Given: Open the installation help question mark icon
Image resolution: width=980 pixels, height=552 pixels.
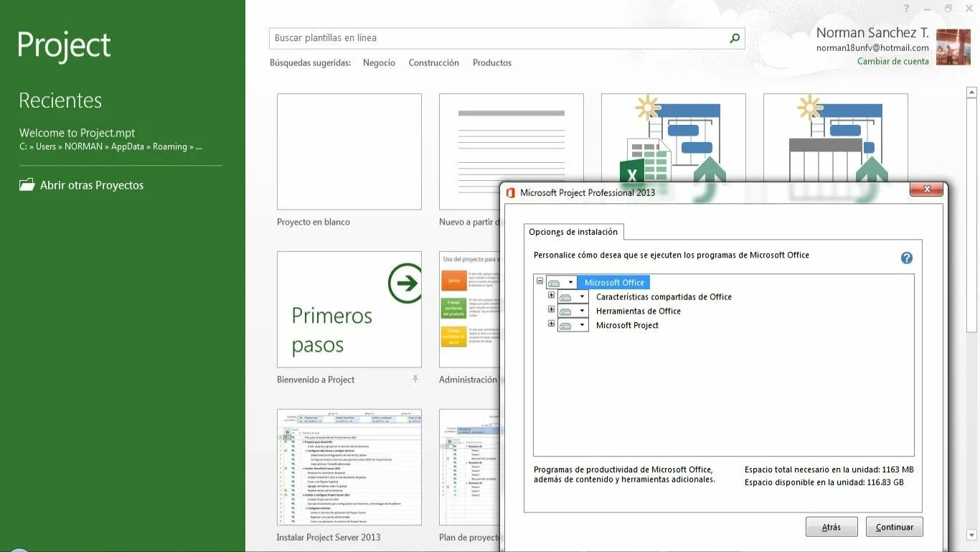Looking at the screenshot, I should [x=907, y=258].
